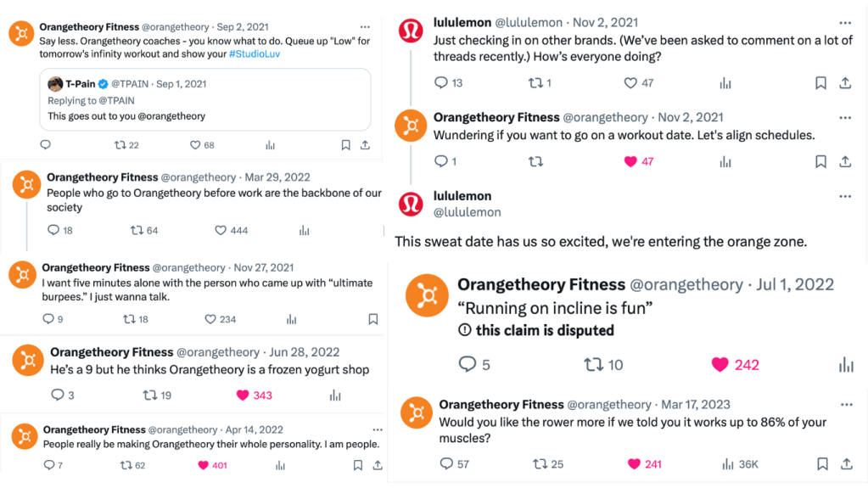Open more options on lululemon's Nov 2 tweet
Image resolution: width=868 pixels, height=488 pixels.
[844, 23]
